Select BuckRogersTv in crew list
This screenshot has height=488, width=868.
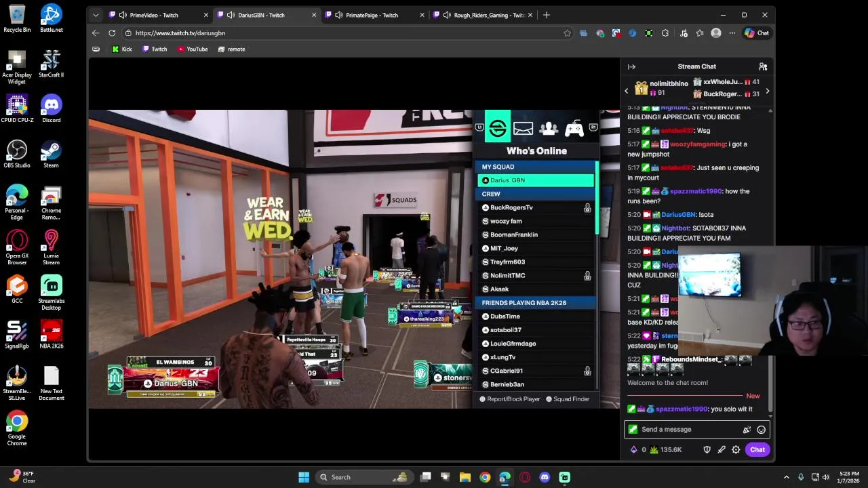coord(536,207)
